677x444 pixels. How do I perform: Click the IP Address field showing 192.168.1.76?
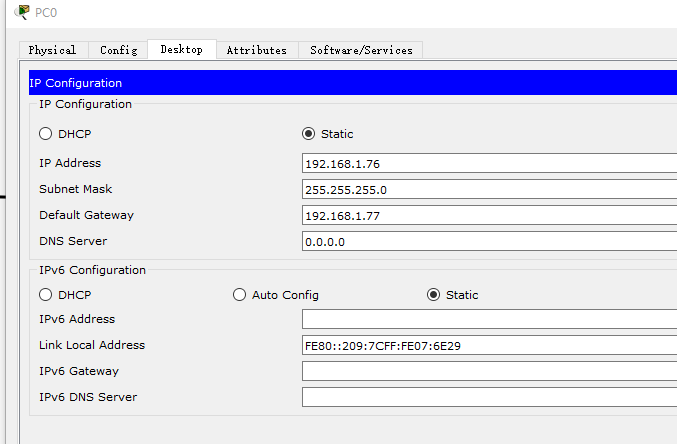pyautogui.click(x=488, y=163)
